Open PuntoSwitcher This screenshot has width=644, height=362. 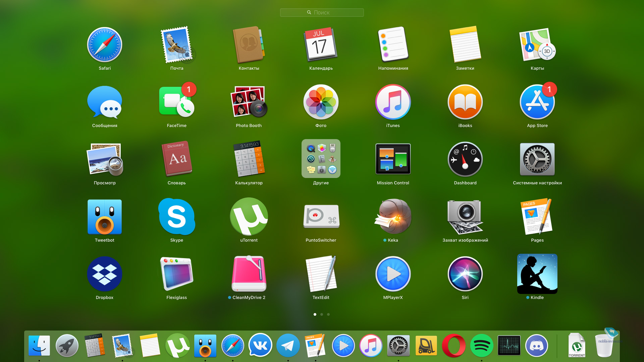(321, 217)
